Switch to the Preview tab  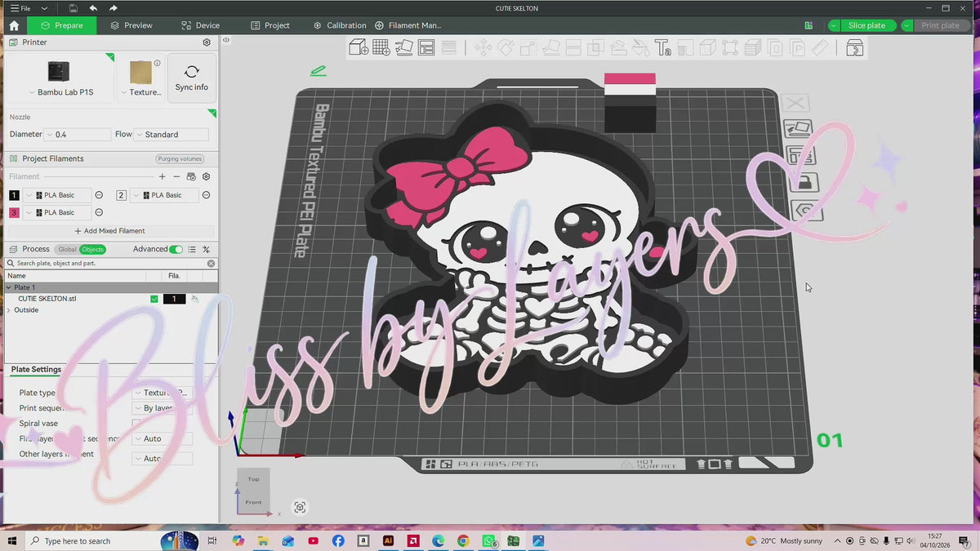coord(131,25)
